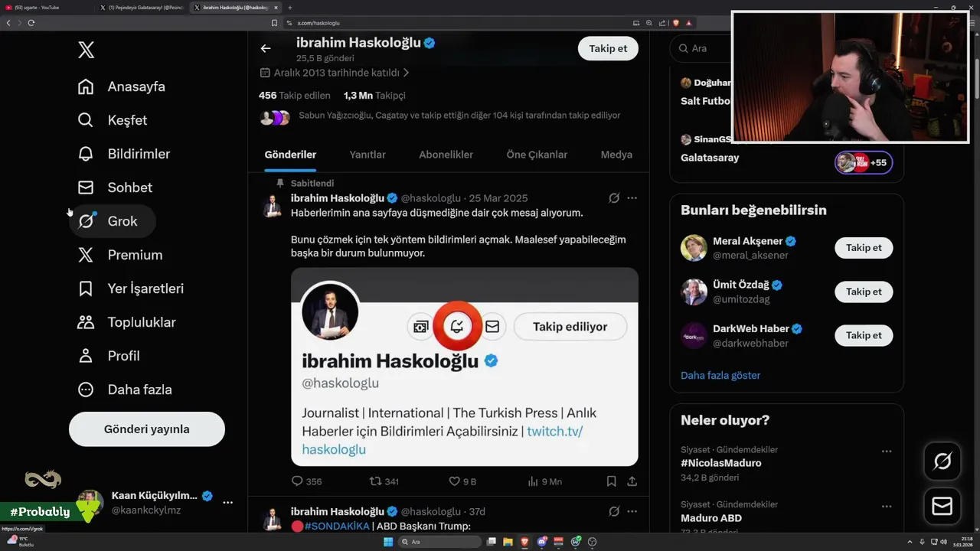980x551 pixels.
Task: View pinned post analytics (9 Mn)
Action: point(544,481)
